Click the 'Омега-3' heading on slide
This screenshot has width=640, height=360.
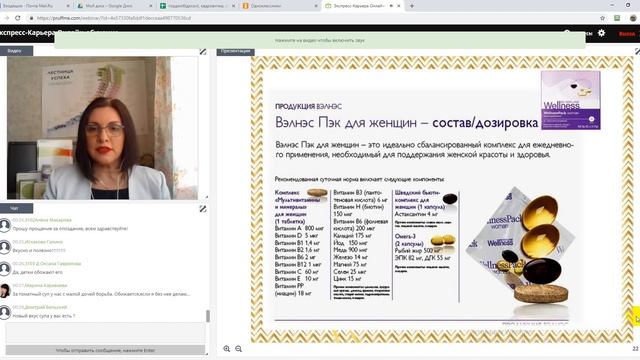click(405, 236)
